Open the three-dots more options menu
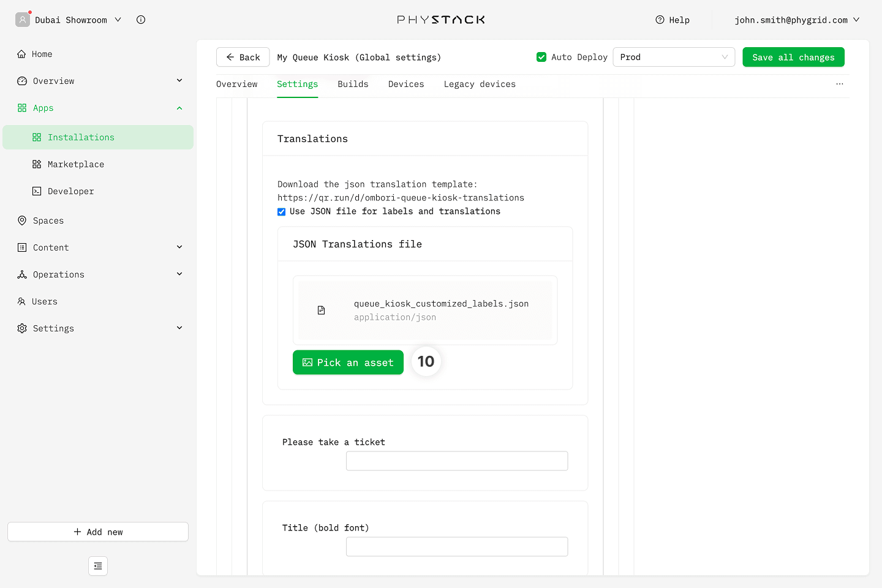Image resolution: width=882 pixels, height=588 pixels. (x=839, y=84)
